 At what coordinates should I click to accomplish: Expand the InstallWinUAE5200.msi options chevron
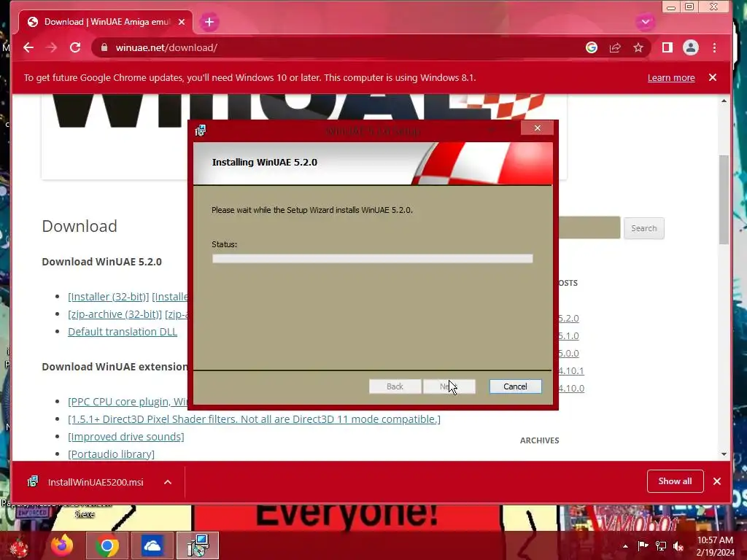[168, 482]
